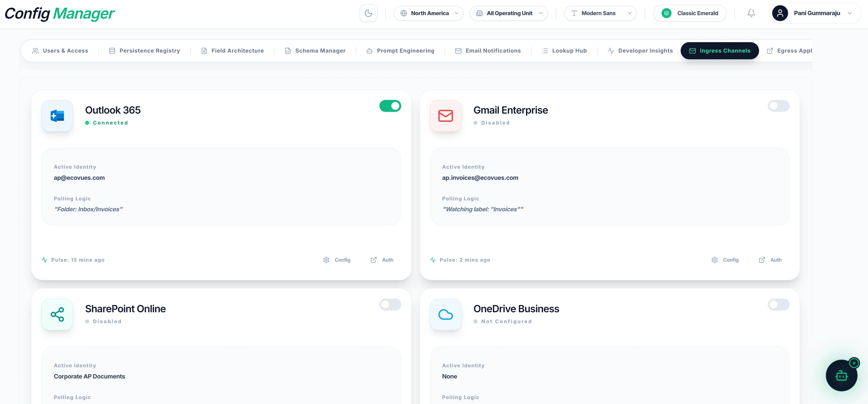Click the Lookup Hub list icon

(x=544, y=51)
